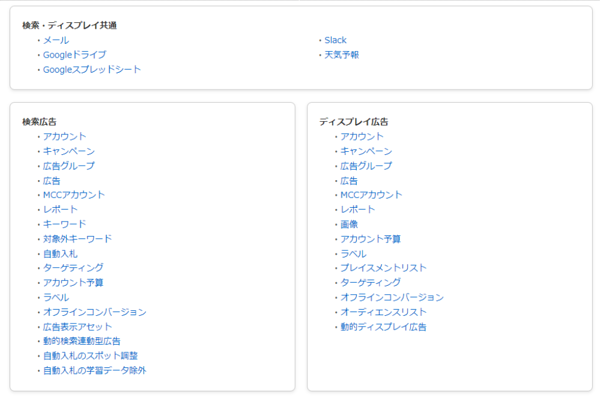
Task: Open アカウント under 検索広告
Action: pyautogui.click(x=64, y=137)
